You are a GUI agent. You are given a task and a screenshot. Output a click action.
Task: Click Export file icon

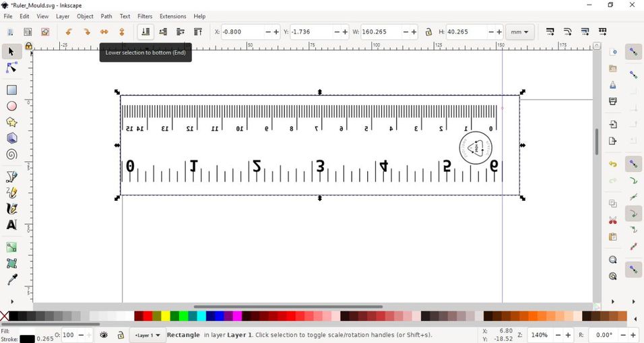pyautogui.click(x=613, y=141)
